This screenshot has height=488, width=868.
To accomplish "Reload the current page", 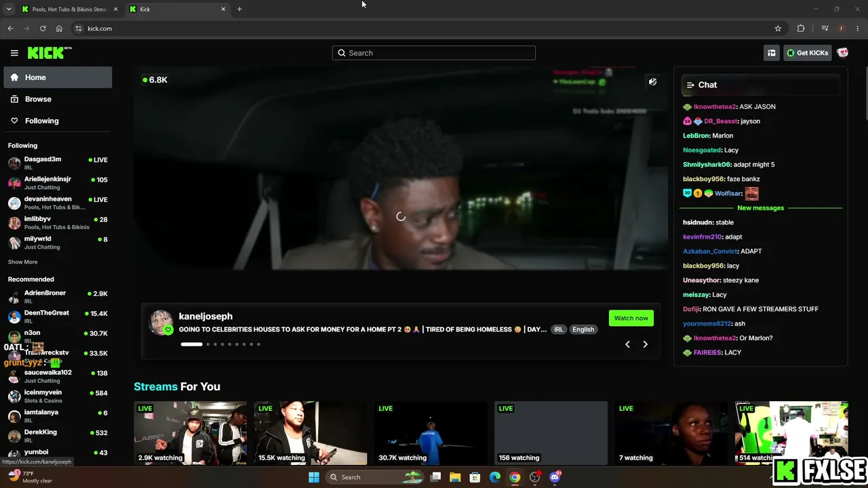I will (43, 28).
